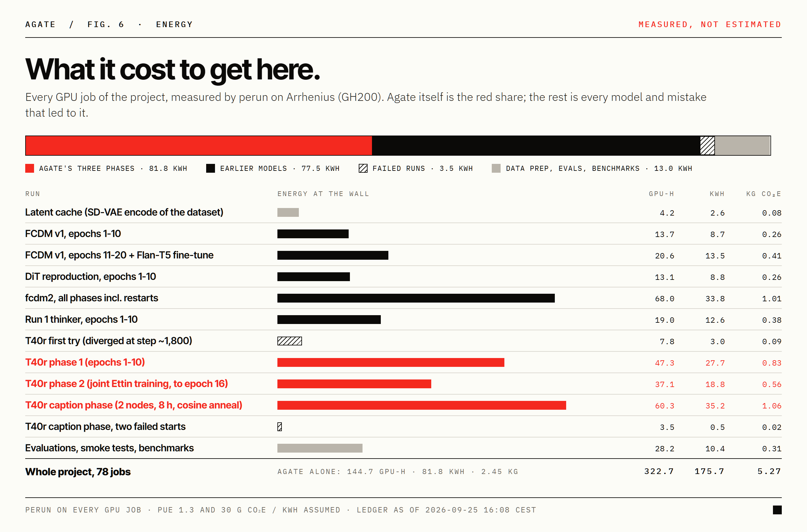
Task: Click the 'Latent cache (SD-VAE encode of the dataset)' row label
Action: (x=124, y=212)
